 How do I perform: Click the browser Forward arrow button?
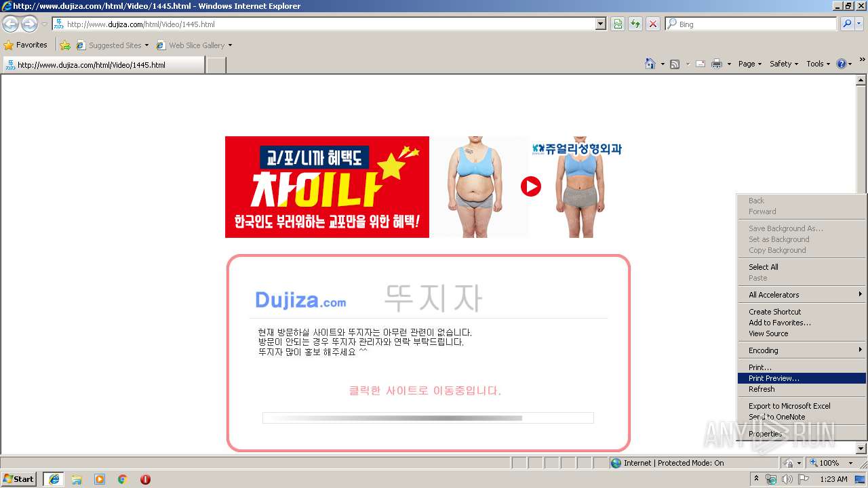pyautogui.click(x=29, y=24)
